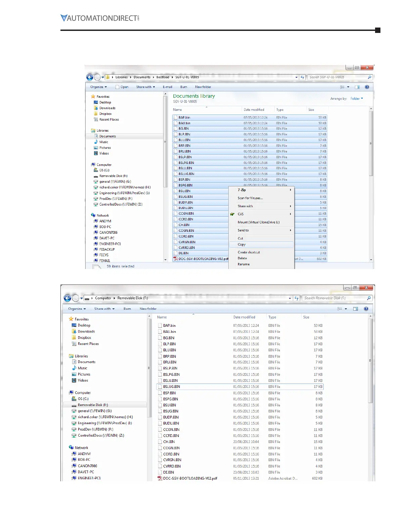The width and height of the screenshot is (411, 532).
Task: Open 7-Zip submenu in context menu
Action: click(261, 190)
